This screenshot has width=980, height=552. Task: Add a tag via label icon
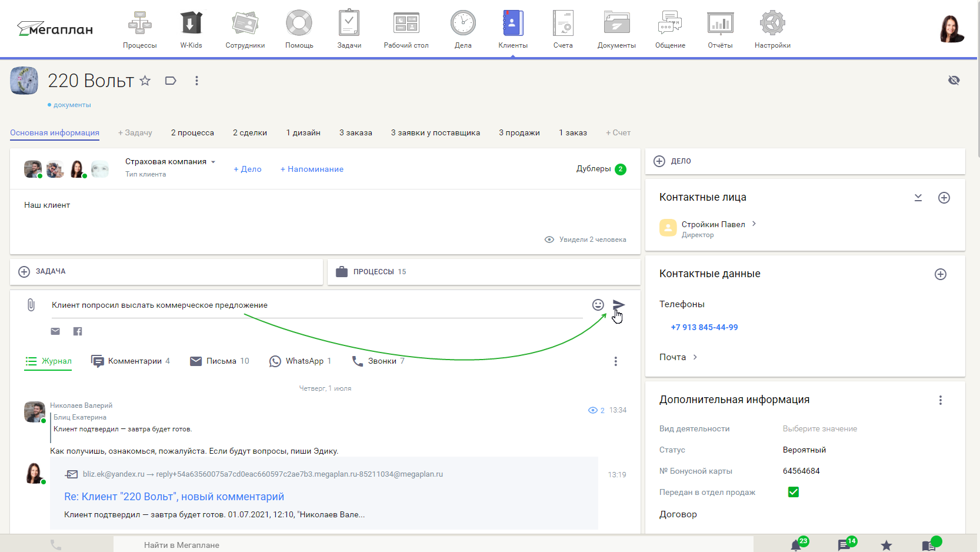coord(171,81)
